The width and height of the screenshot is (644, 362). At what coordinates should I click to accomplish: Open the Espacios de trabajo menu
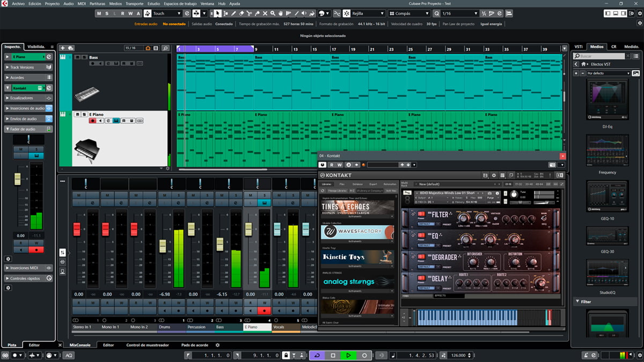click(181, 3)
